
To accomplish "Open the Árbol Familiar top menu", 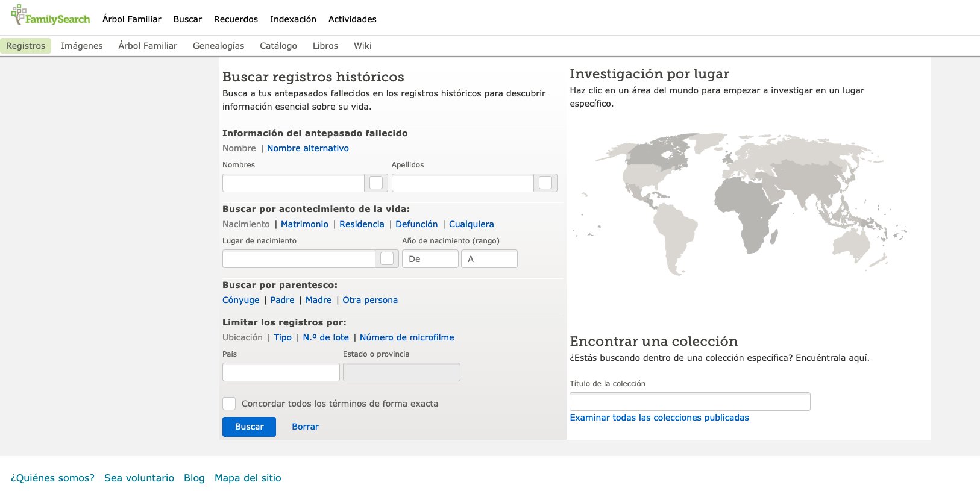I will point(131,19).
